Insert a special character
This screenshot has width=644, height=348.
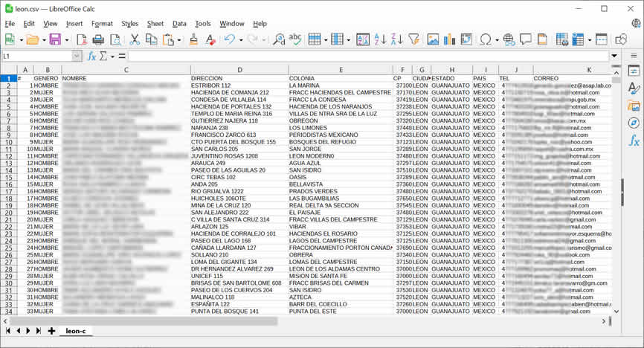(486, 39)
